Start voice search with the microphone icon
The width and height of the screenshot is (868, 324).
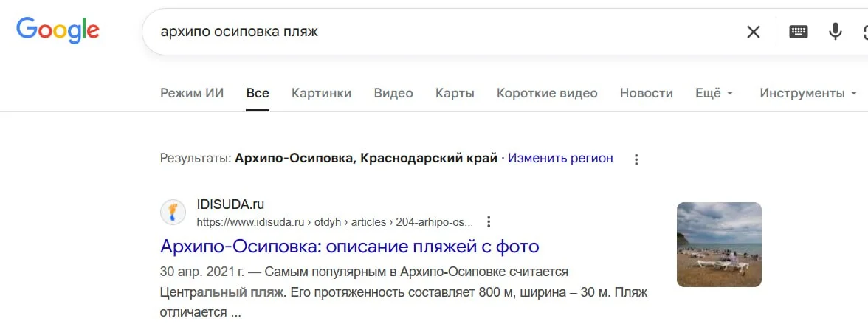[835, 32]
